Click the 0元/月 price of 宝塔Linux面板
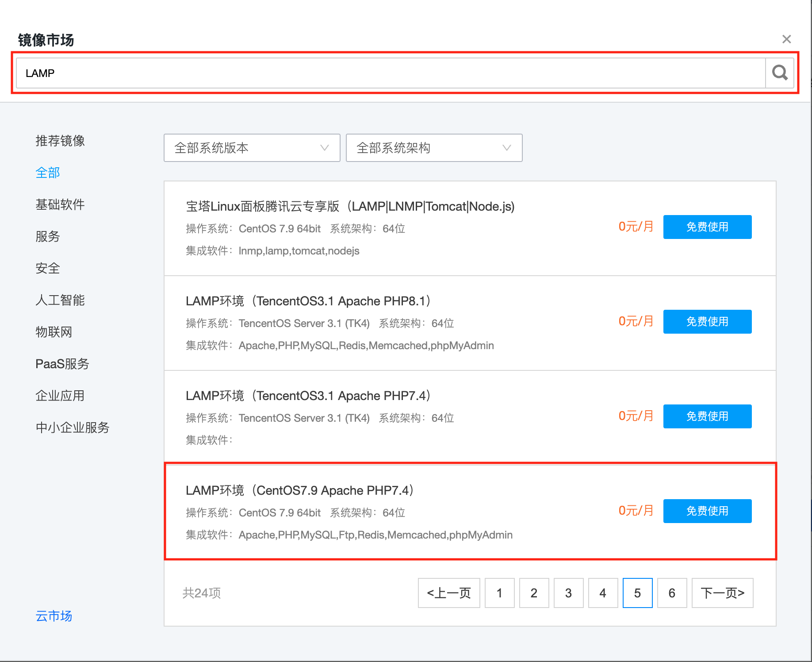812x662 pixels. point(636,227)
